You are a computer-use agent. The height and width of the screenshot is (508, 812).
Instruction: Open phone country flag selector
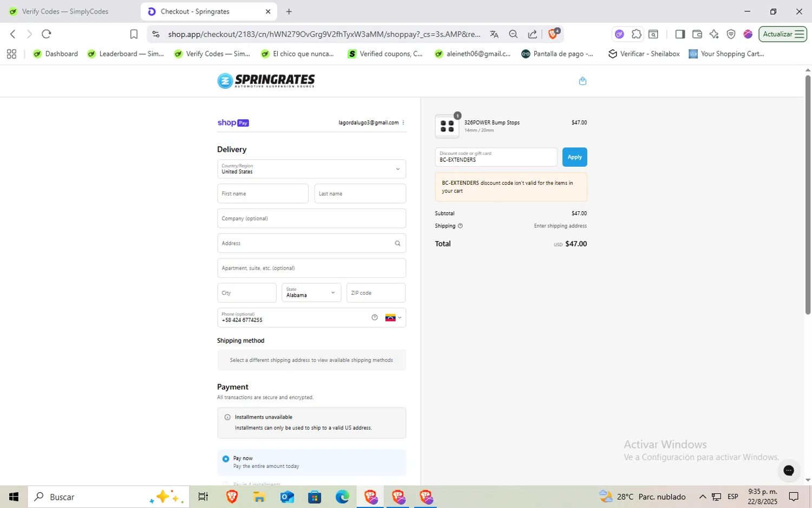(393, 318)
